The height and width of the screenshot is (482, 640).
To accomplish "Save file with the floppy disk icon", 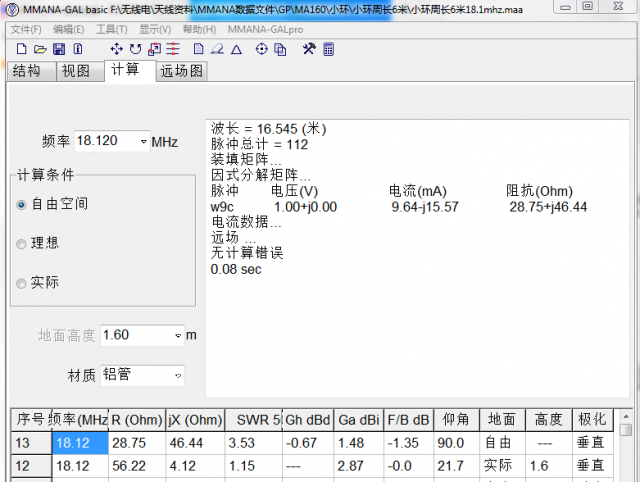I will (x=59, y=49).
